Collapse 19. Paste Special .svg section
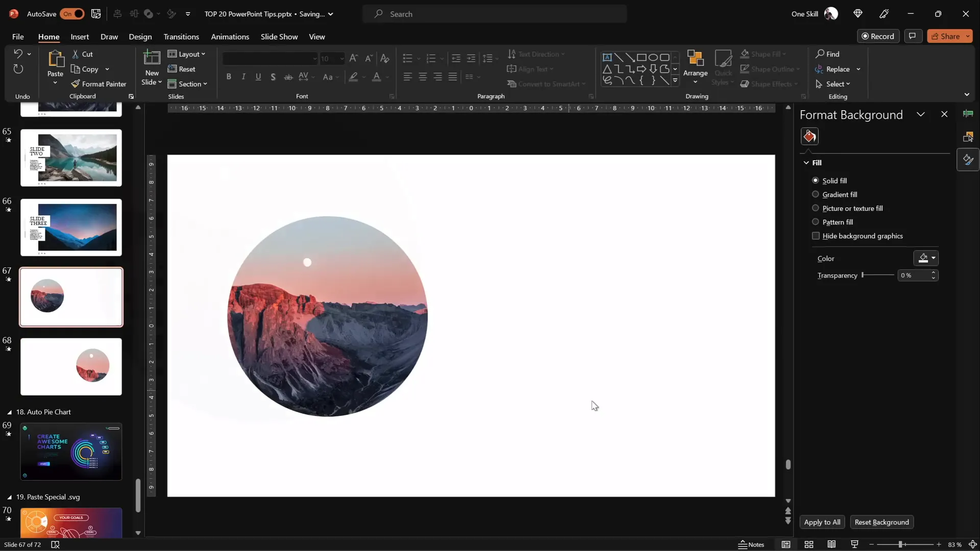 pyautogui.click(x=9, y=497)
